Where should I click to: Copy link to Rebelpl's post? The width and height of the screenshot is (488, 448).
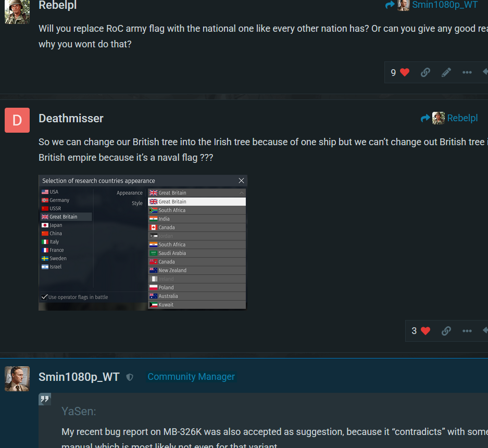425,72
